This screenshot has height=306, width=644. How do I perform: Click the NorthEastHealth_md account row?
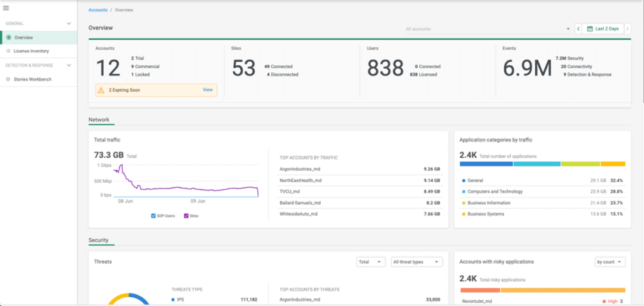coord(358,180)
